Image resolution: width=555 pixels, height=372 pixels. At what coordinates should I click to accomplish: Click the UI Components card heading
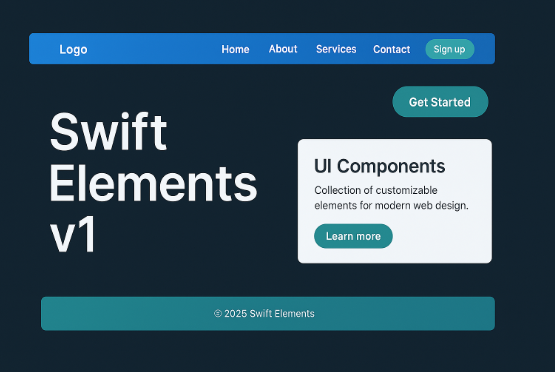(379, 166)
